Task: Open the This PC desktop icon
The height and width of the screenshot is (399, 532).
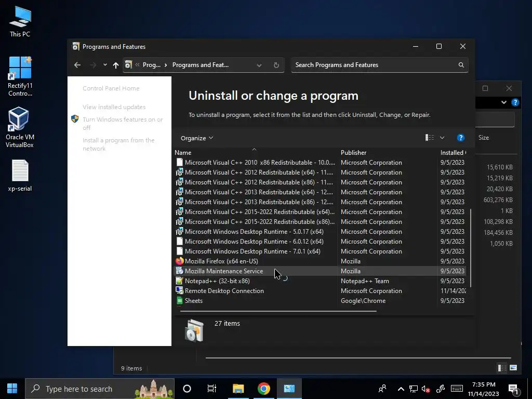Action: [20, 21]
